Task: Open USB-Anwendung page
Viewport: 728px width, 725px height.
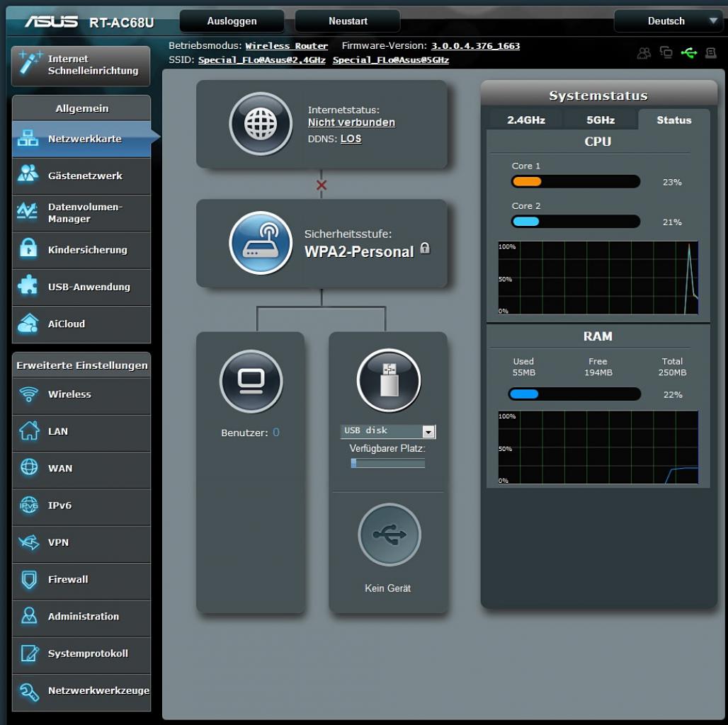Action: 81,287
